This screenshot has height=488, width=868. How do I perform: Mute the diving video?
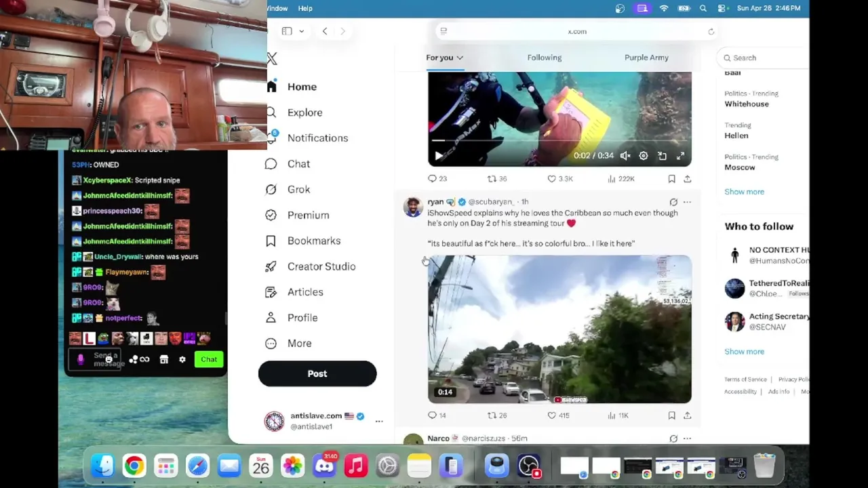tap(625, 156)
